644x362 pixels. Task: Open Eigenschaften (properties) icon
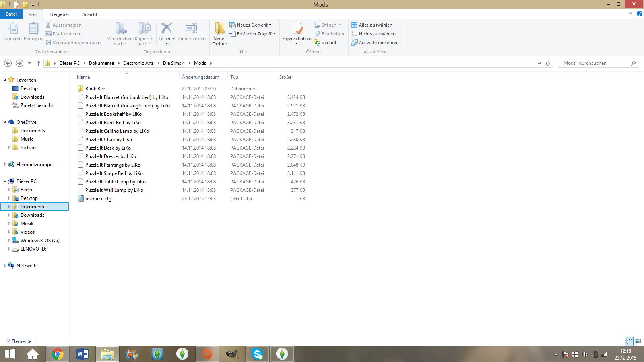297,29
